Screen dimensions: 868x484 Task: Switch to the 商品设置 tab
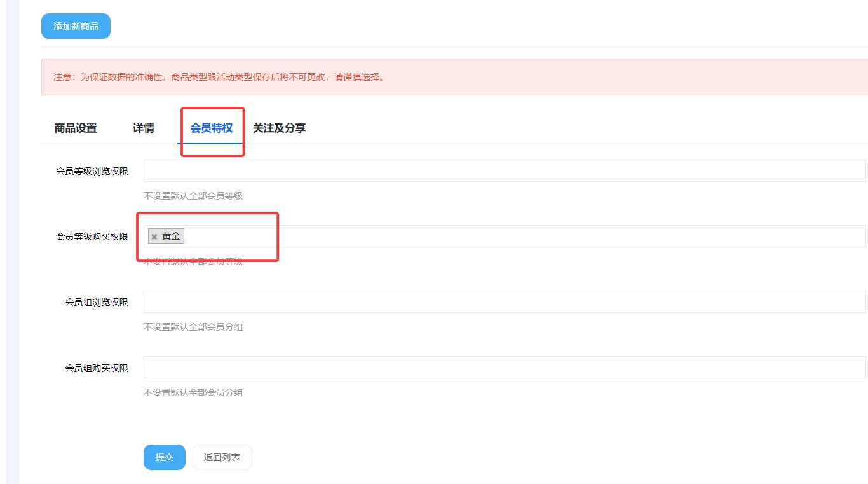(76, 128)
